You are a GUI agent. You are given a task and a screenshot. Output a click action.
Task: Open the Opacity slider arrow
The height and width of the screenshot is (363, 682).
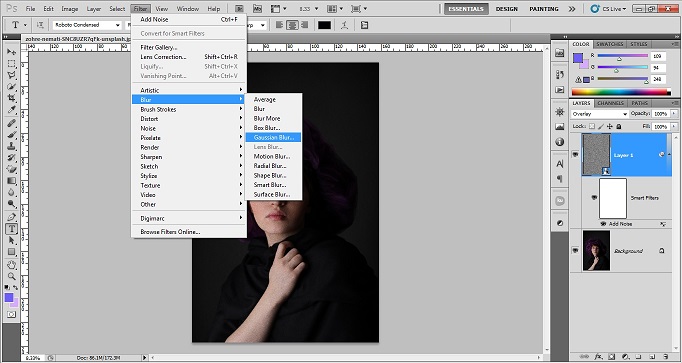(674, 113)
